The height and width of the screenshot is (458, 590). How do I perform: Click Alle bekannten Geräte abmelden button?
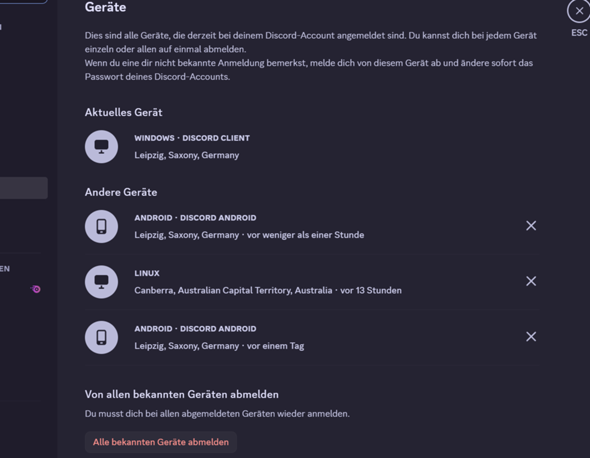coord(161,442)
